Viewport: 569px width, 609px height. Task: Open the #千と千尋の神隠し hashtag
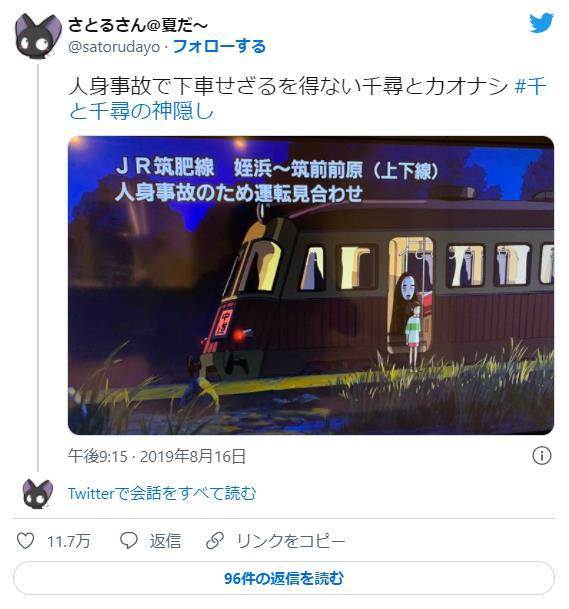pos(308,98)
